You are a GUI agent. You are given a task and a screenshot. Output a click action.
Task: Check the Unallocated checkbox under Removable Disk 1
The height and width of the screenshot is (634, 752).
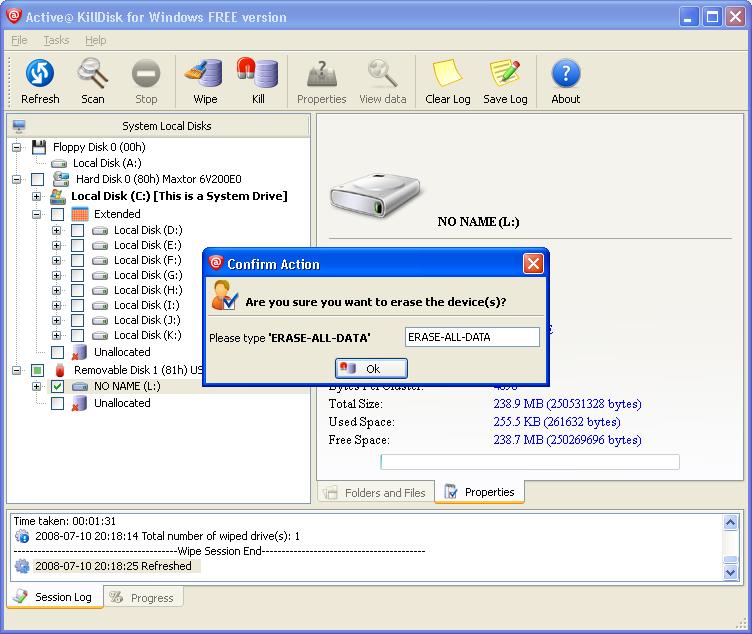coord(58,403)
